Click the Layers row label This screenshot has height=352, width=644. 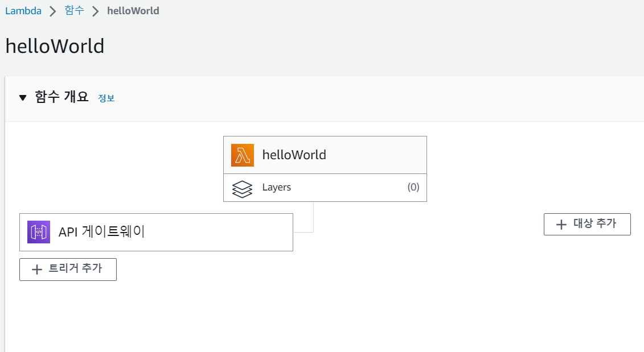[x=276, y=187]
